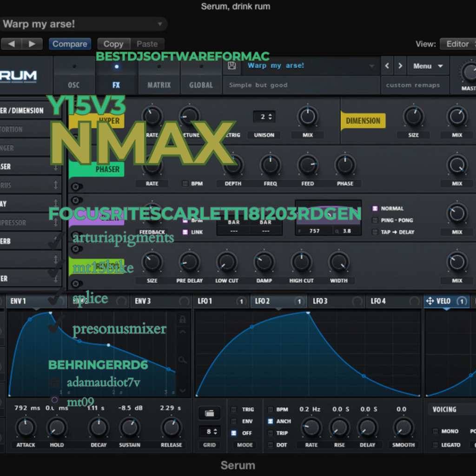Click the host next preset right triangle button
This screenshot has width=476, height=476.
tap(32, 44)
